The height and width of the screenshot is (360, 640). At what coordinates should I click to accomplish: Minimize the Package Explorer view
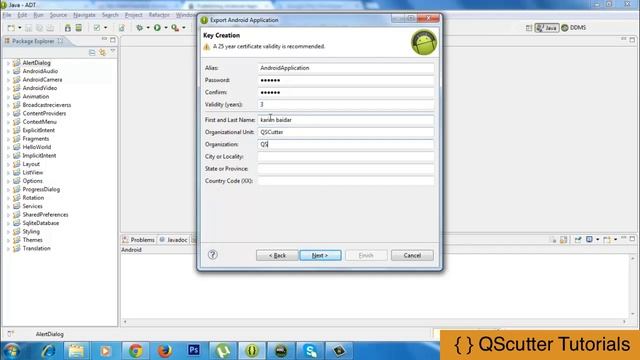[104, 40]
